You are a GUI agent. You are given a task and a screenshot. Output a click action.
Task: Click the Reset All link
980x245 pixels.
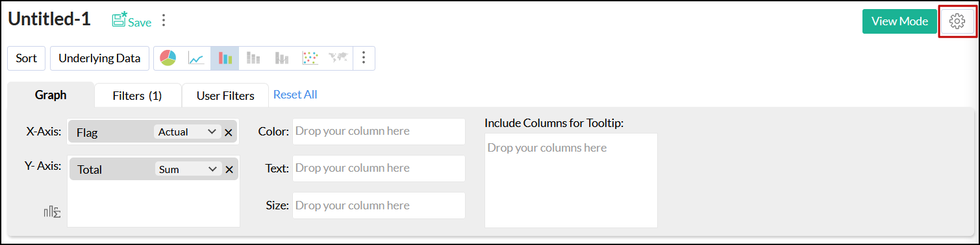[x=295, y=95]
